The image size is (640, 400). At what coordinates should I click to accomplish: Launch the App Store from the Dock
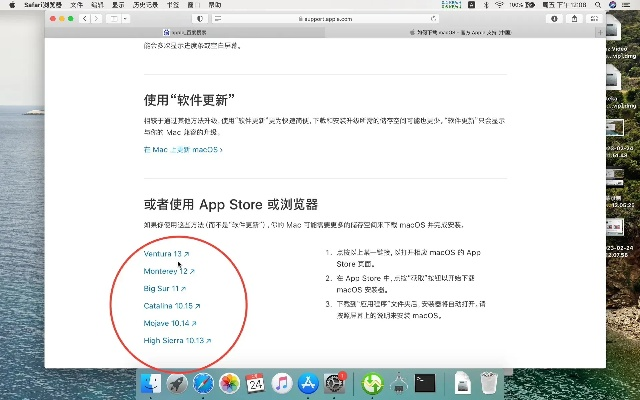tap(308, 383)
